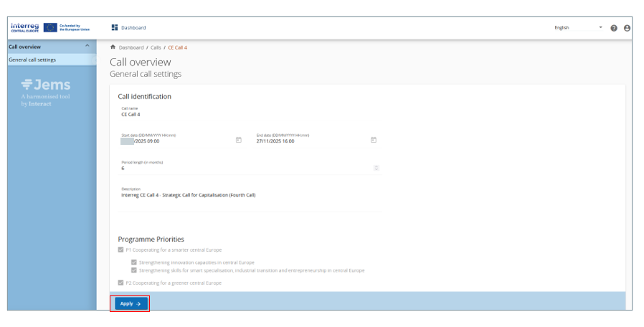Screen dimensions: 644x327
Task: Toggle P1 Cooperating for a smarter central Europe
Action: click(x=120, y=250)
